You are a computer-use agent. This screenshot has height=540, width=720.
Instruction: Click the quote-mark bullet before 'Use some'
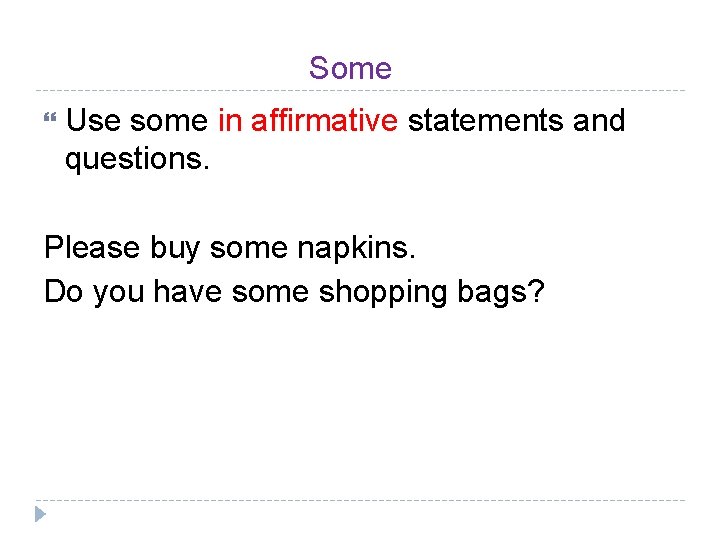50,116
